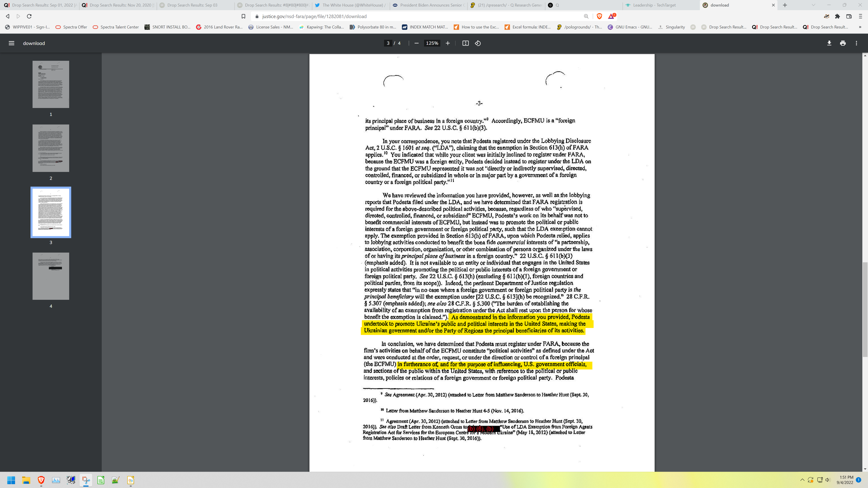The width and height of the screenshot is (868, 488).
Task: Click the URL address bar
Action: 418,16
